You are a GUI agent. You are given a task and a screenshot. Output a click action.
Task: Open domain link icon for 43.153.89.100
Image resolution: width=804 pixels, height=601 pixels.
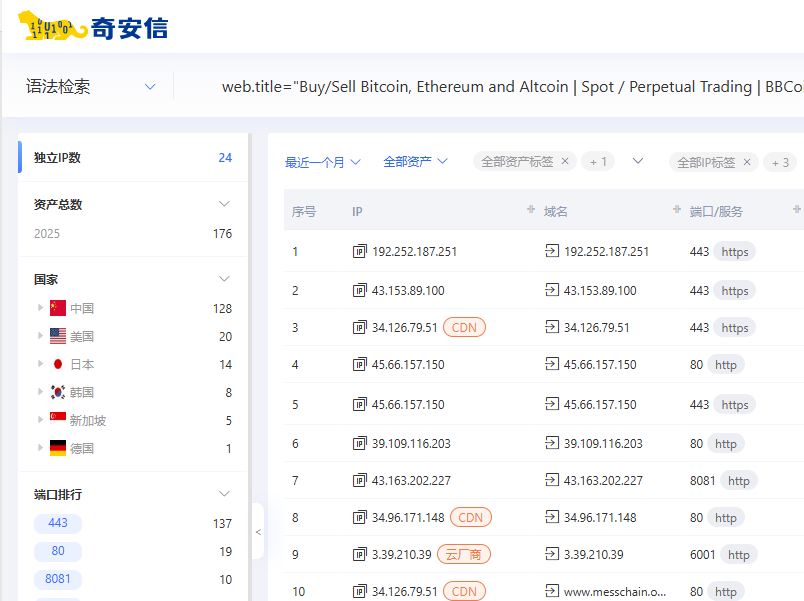pyautogui.click(x=552, y=290)
